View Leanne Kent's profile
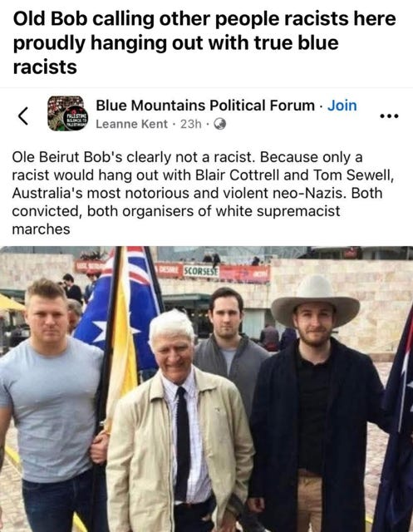 coord(131,124)
